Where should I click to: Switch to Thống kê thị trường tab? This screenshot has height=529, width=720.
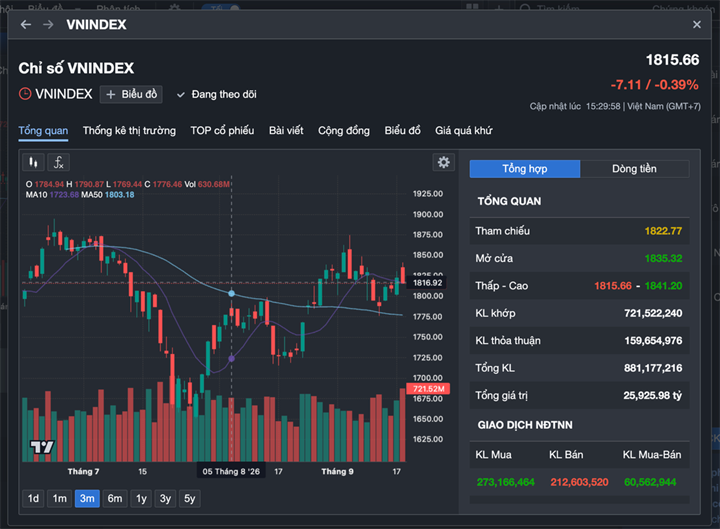point(129,131)
